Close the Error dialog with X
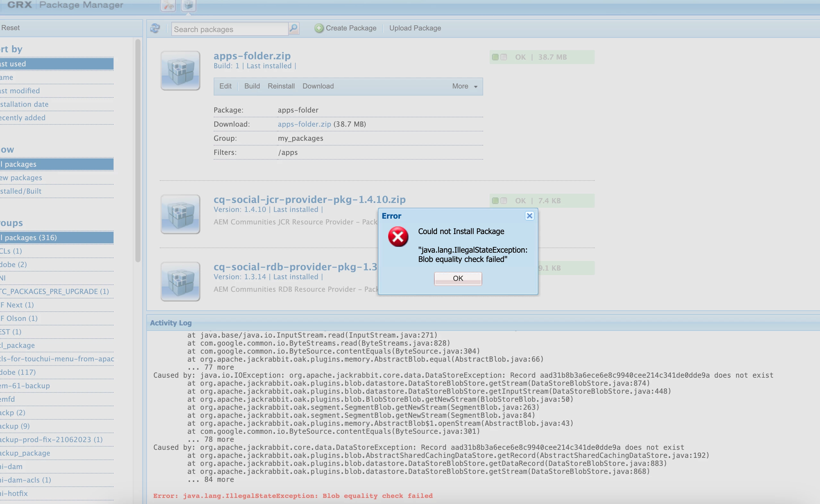 [529, 216]
